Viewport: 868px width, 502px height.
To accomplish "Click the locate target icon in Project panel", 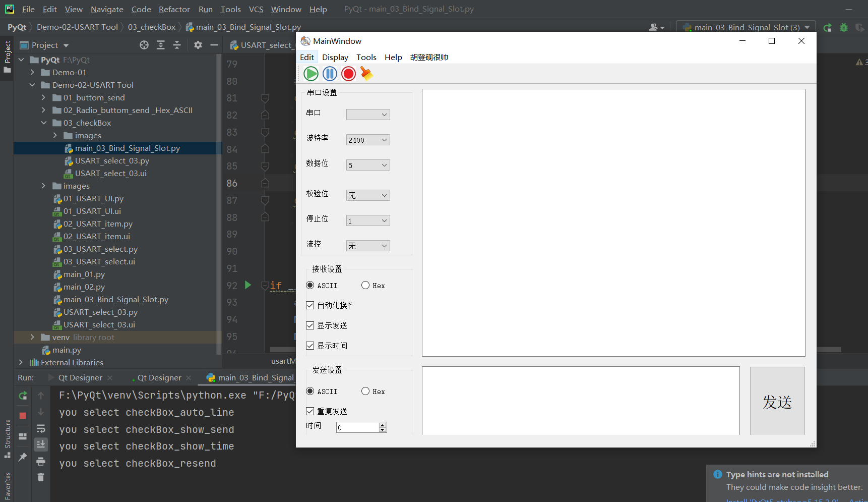I will tap(144, 45).
